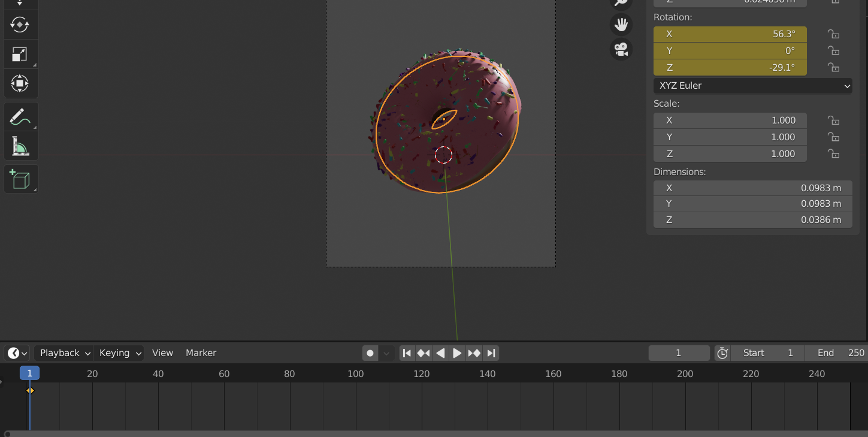Click the Scale Y value field
868x437 pixels.
(730, 137)
